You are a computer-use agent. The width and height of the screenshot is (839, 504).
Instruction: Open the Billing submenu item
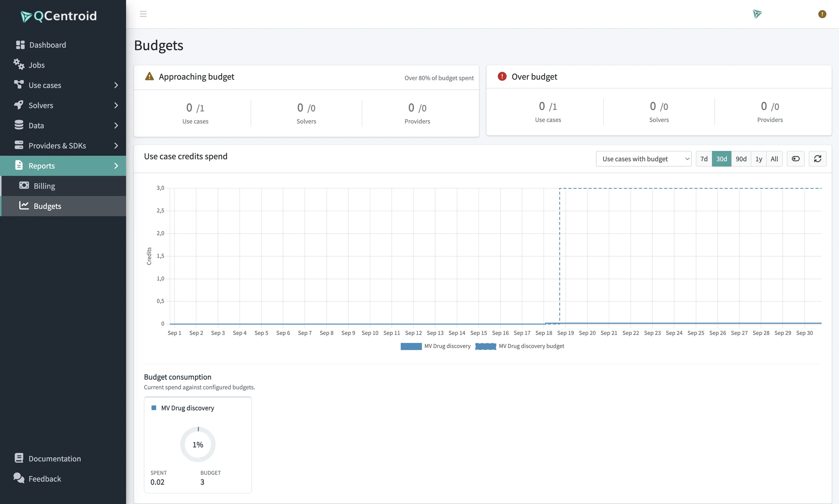63,186
